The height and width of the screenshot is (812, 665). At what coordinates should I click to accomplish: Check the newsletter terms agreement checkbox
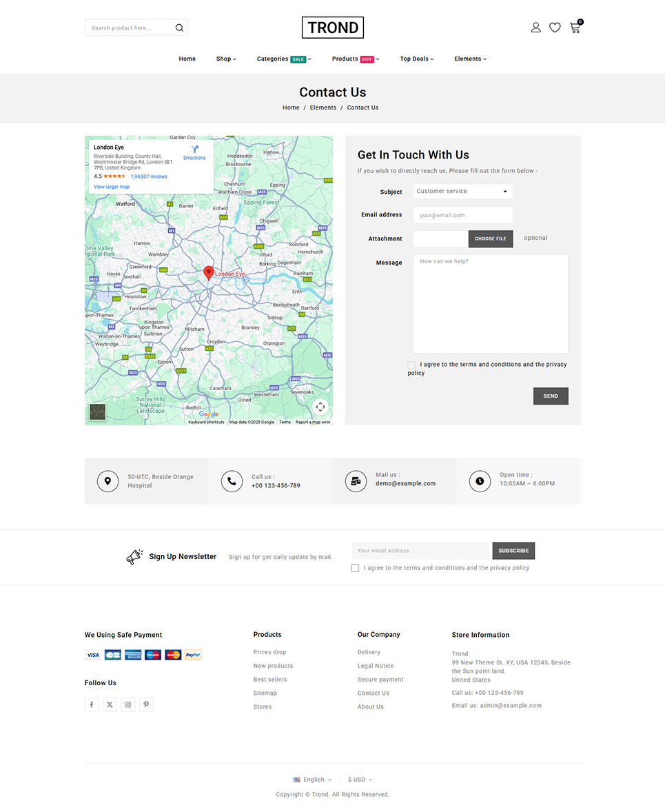355,568
